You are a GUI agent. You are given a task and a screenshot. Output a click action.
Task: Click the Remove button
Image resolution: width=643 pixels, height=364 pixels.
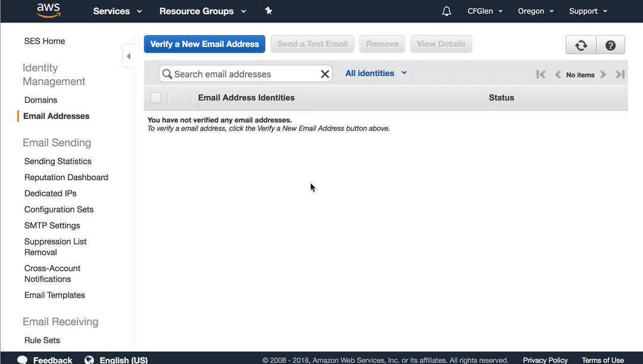[382, 44]
